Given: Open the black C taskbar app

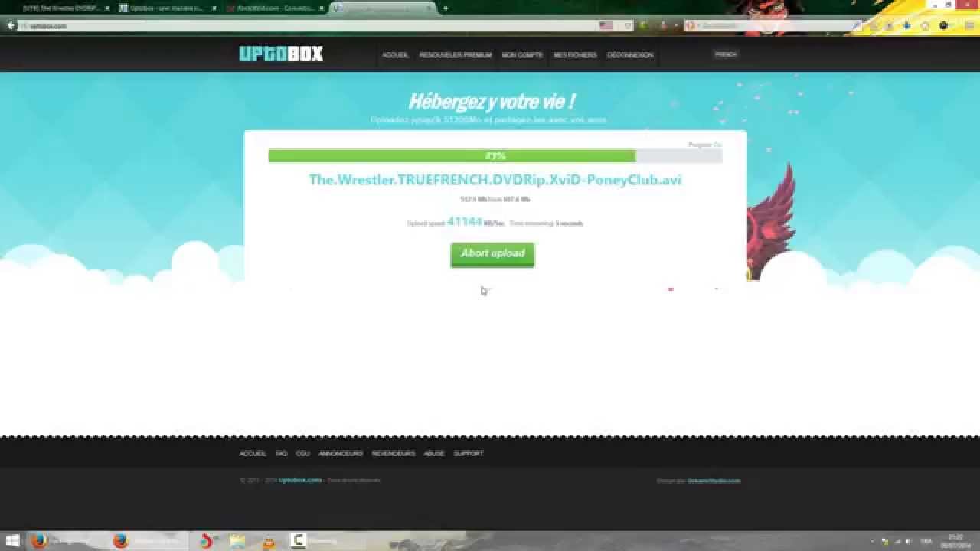Looking at the screenshot, I should (x=299, y=541).
